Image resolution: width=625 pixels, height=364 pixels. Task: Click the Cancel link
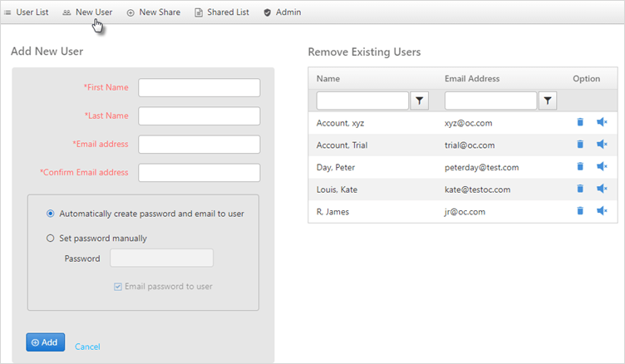[87, 347]
